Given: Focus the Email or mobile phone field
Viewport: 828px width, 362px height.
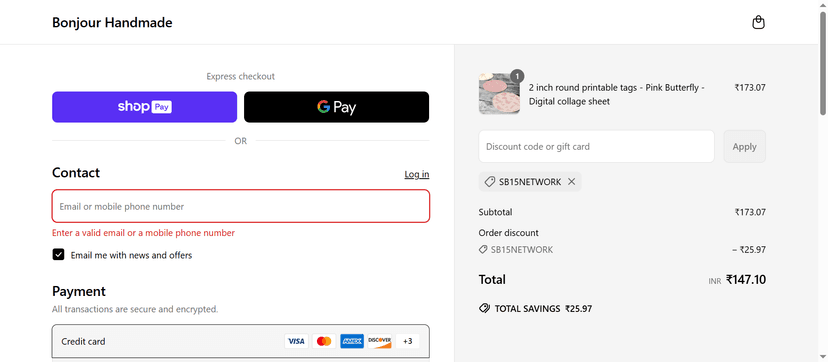Looking at the screenshot, I should coord(241,206).
